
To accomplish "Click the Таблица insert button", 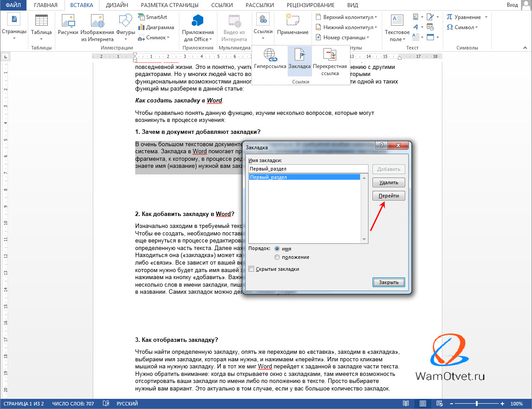I will click(41, 27).
